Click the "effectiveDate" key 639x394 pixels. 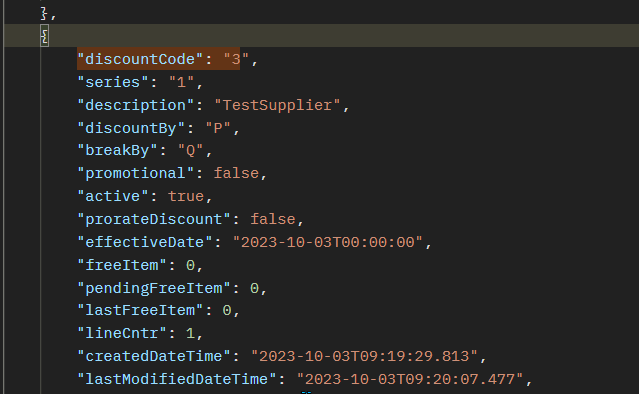145,242
